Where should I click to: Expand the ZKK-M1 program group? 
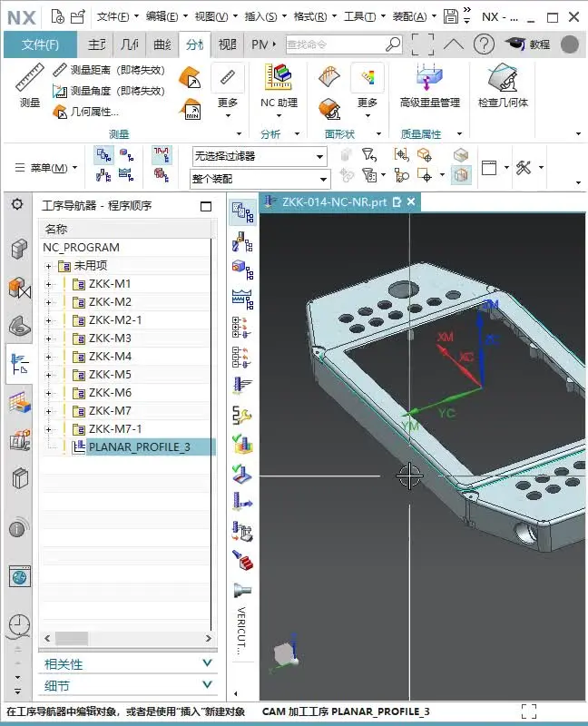(x=49, y=284)
